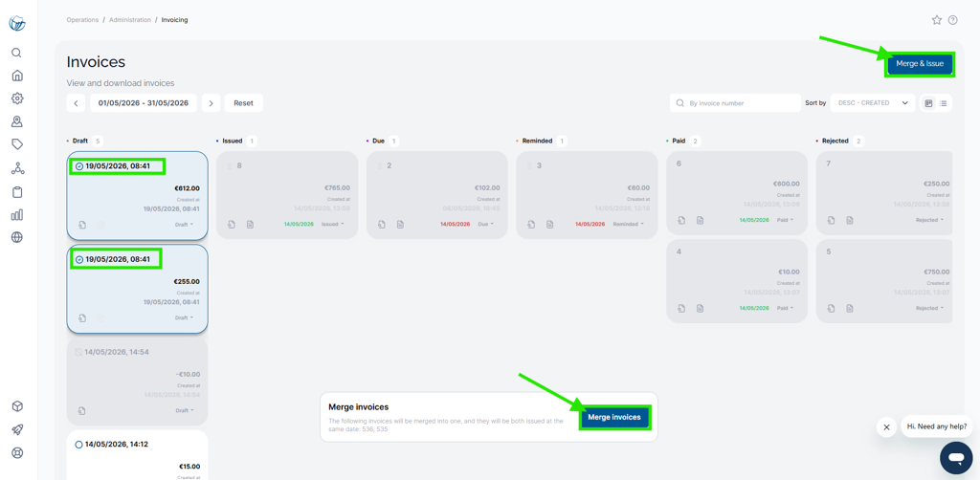Open Administration breadcrumb
The image size is (980, 480).
(130, 20)
